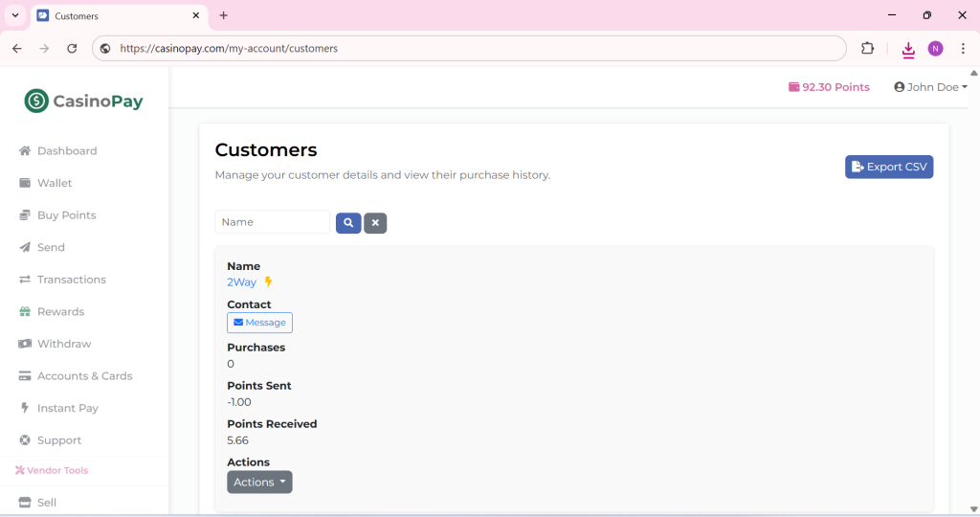Open a new browser tab
The height and width of the screenshot is (517, 980).
pyautogui.click(x=223, y=15)
